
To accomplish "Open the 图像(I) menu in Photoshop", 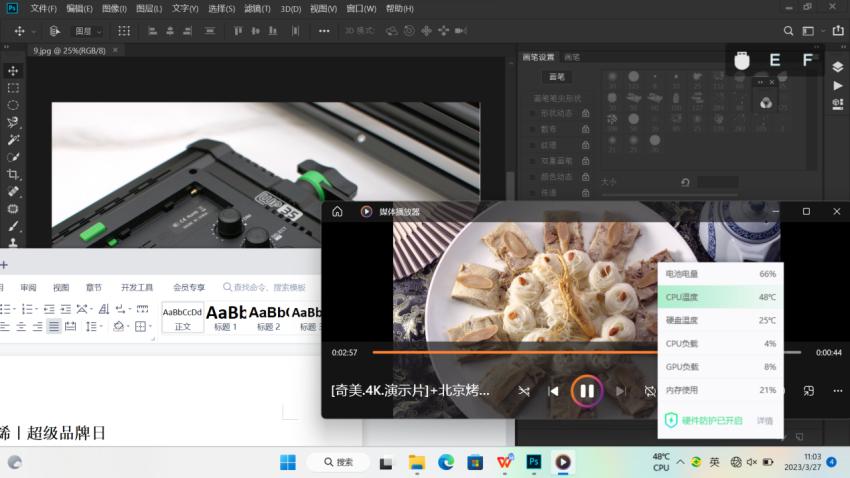I will click(x=114, y=9).
